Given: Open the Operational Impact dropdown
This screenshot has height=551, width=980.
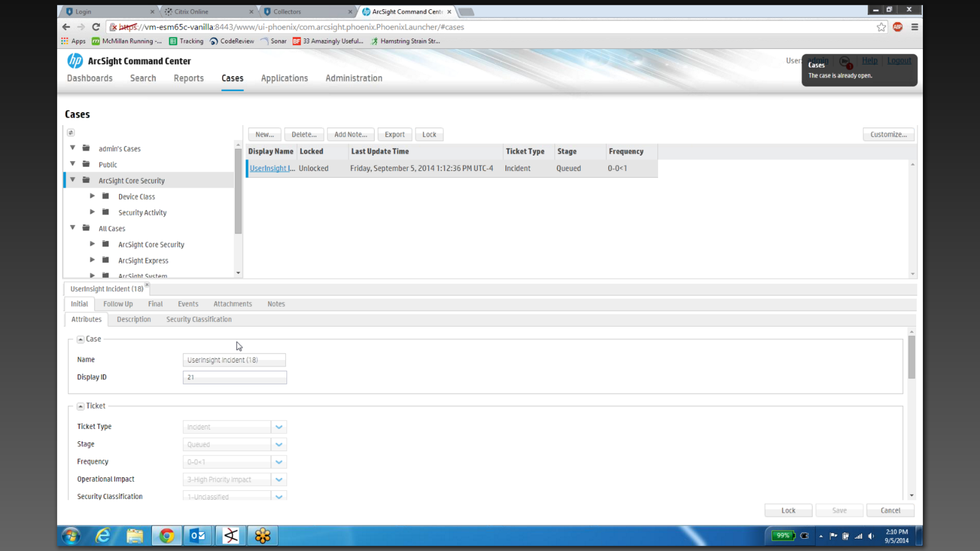Looking at the screenshot, I should pyautogui.click(x=278, y=480).
